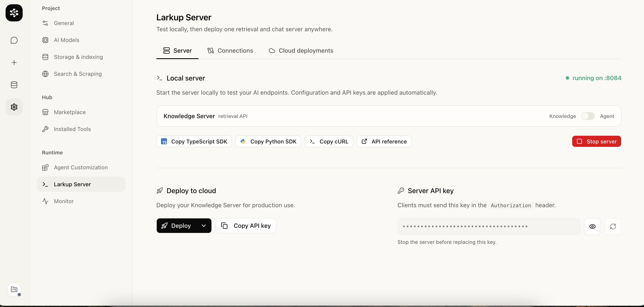Click the Python logo icon
Viewport: 644px width, 307px height.
coord(243,142)
